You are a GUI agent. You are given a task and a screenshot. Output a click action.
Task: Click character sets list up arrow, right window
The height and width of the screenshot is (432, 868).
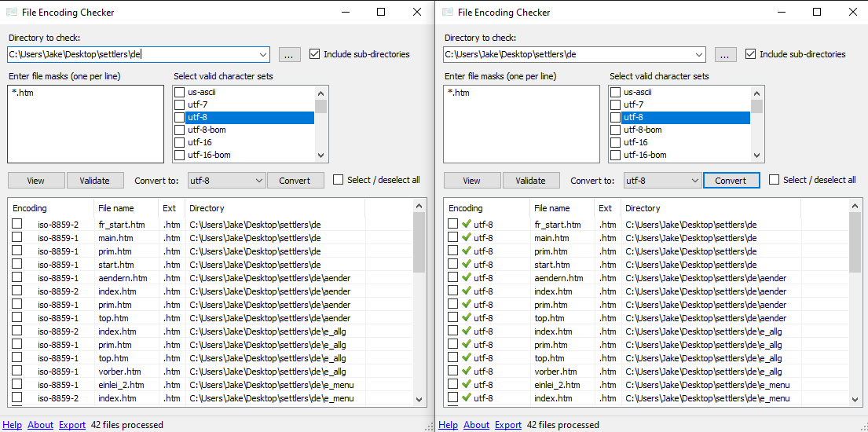point(756,93)
